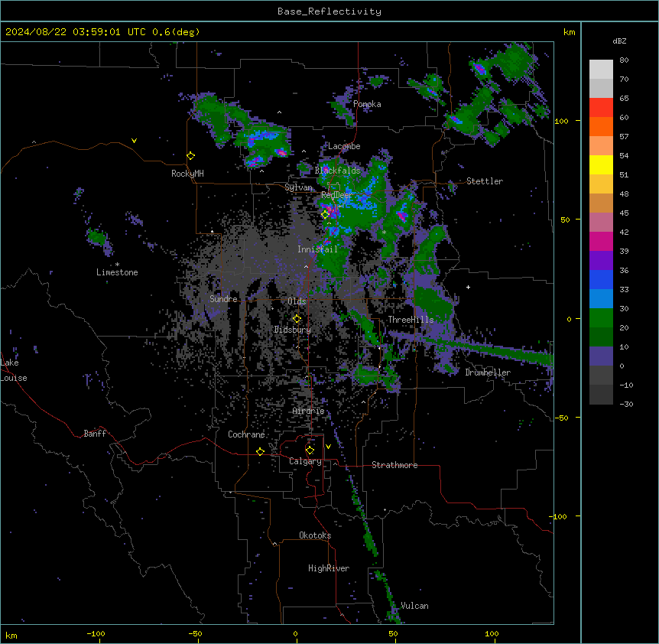
Task: Click the Limestone label
Action: pos(117,272)
